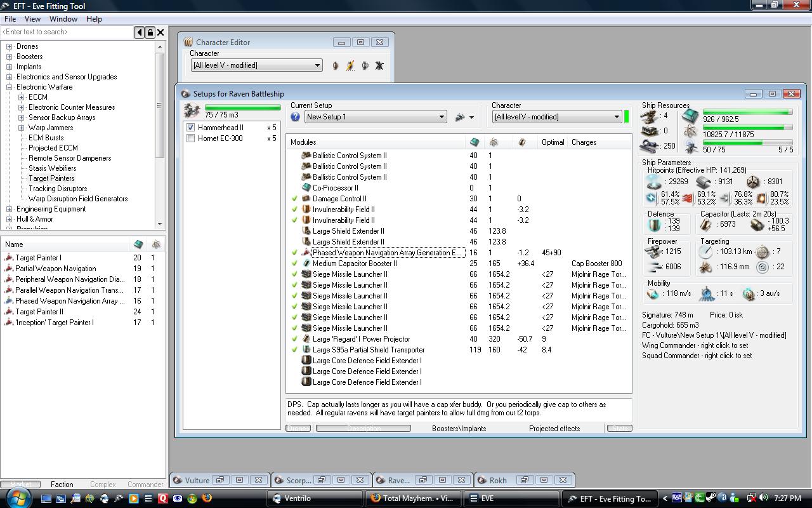The height and width of the screenshot is (508, 812).
Task: Click the CPU column header icon in Modules
Action: point(474,142)
